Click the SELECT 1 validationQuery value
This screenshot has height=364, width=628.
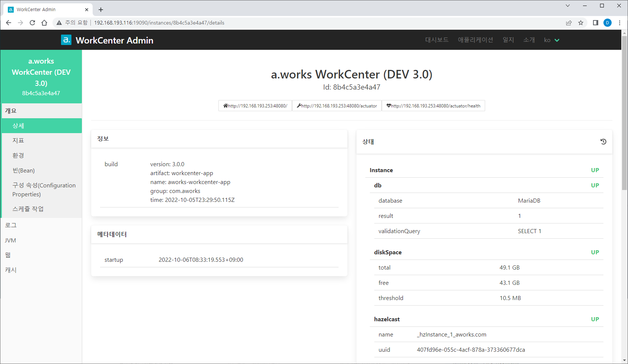[529, 231]
